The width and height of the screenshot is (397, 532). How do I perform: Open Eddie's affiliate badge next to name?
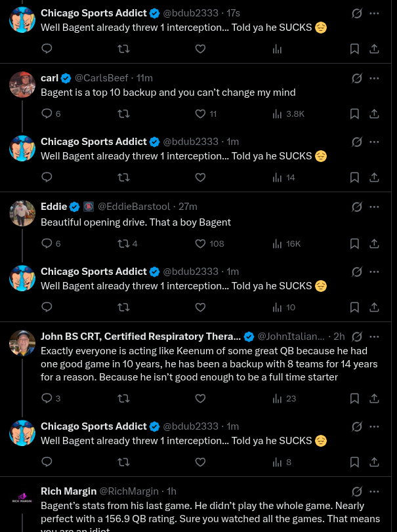[x=89, y=207]
